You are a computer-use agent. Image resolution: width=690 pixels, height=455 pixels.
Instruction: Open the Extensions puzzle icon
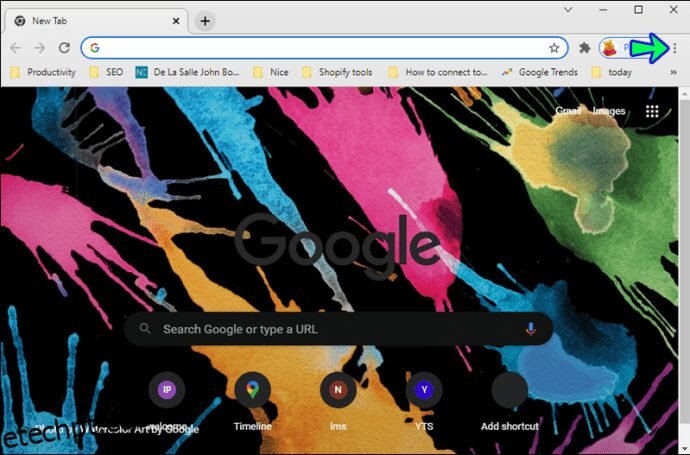point(584,48)
